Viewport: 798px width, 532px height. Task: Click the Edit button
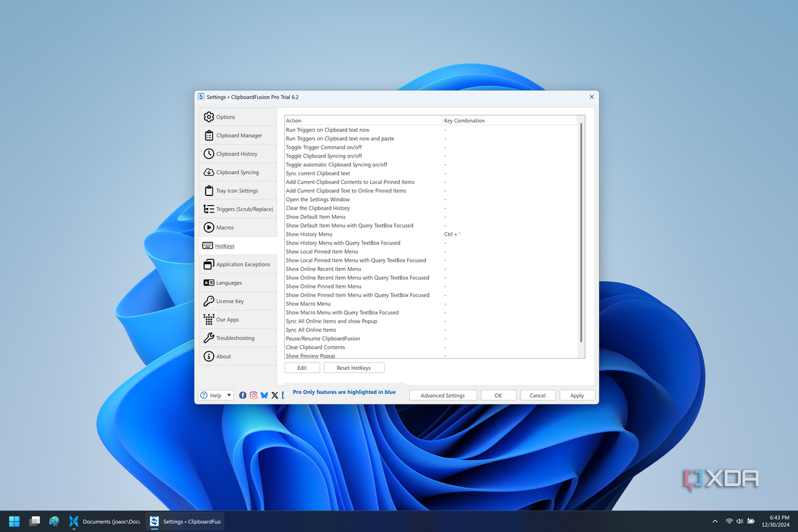pyautogui.click(x=302, y=367)
